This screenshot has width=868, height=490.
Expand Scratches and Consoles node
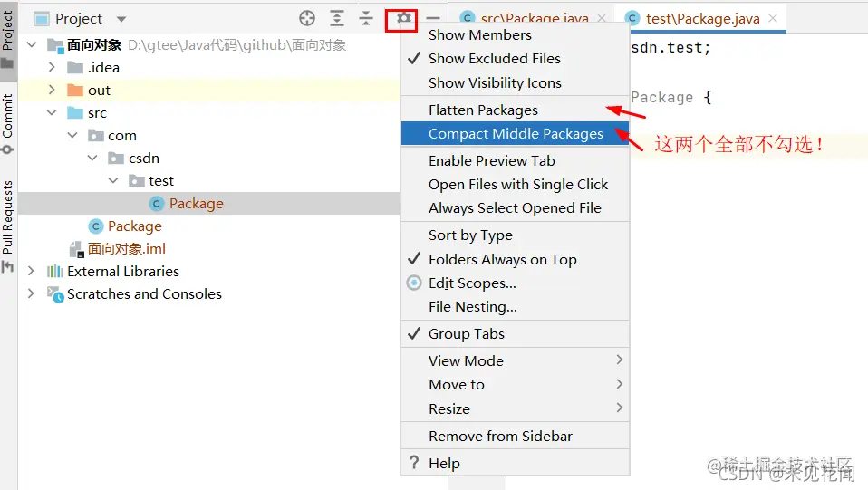click(32, 293)
